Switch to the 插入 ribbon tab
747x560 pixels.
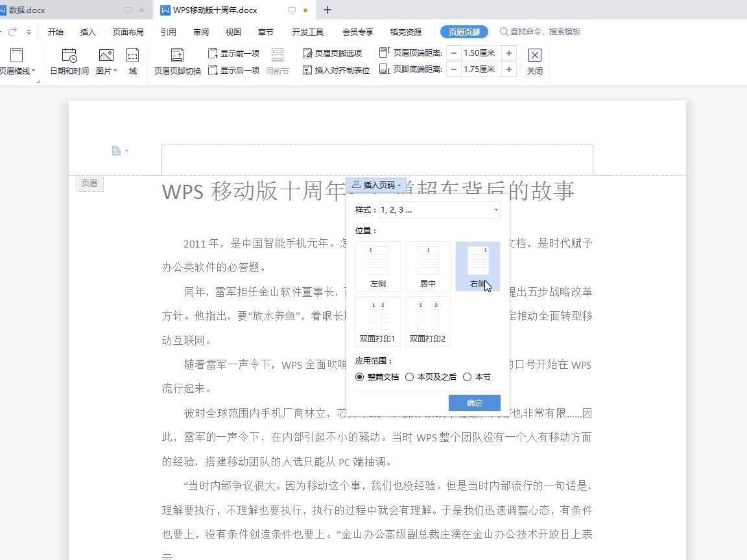point(88,32)
